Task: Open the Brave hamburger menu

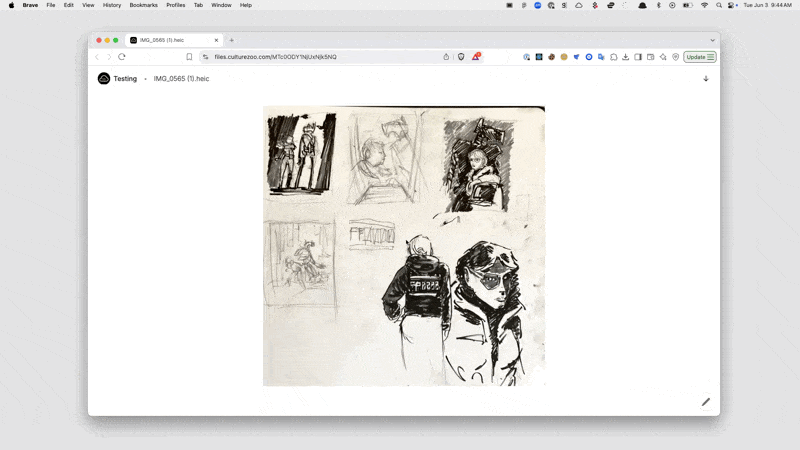Action: click(x=711, y=57)
